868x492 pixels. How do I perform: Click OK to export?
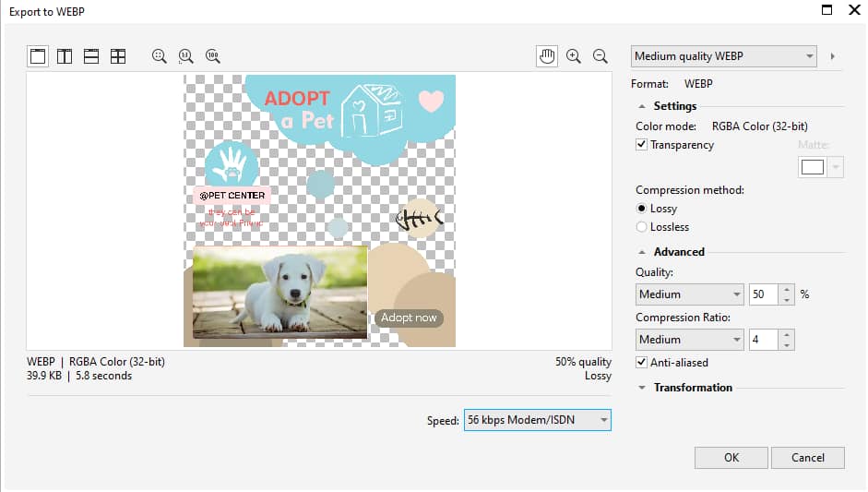pyautogui.click(x=731, y=458)
